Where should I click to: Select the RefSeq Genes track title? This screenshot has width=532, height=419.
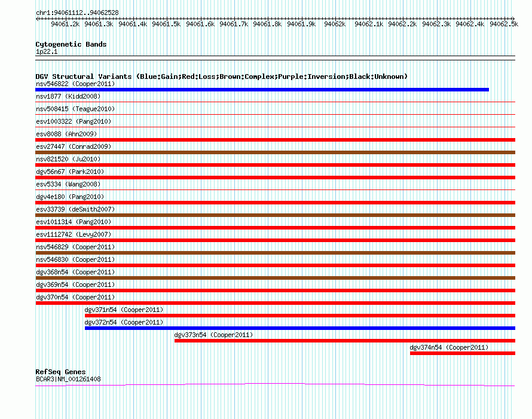click(60, 372)
